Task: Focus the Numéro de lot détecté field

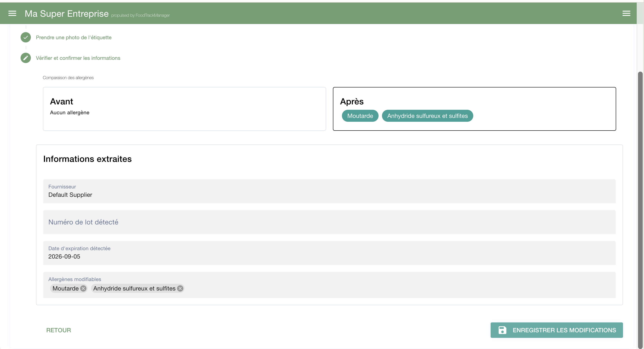Action: pyautogui.click(x=329, y=222)
